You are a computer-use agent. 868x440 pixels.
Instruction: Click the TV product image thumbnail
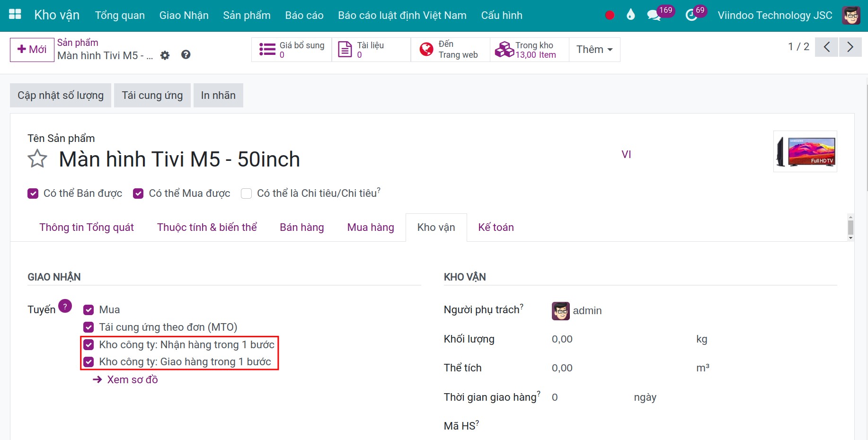805,151
